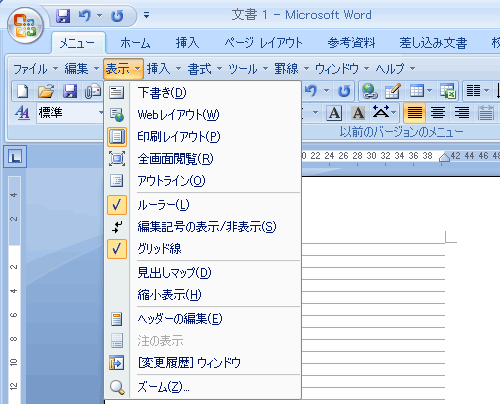Redo using quick access toolbar icon
The height and width of the screenshot is (404, 500).
coord(117,16)
